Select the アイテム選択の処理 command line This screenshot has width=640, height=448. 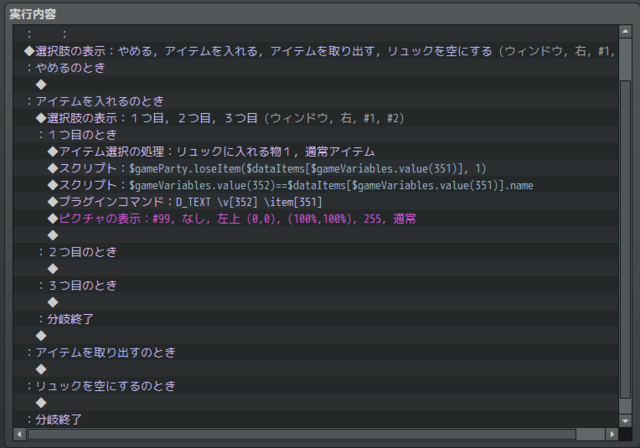click(x=316, y=151)
